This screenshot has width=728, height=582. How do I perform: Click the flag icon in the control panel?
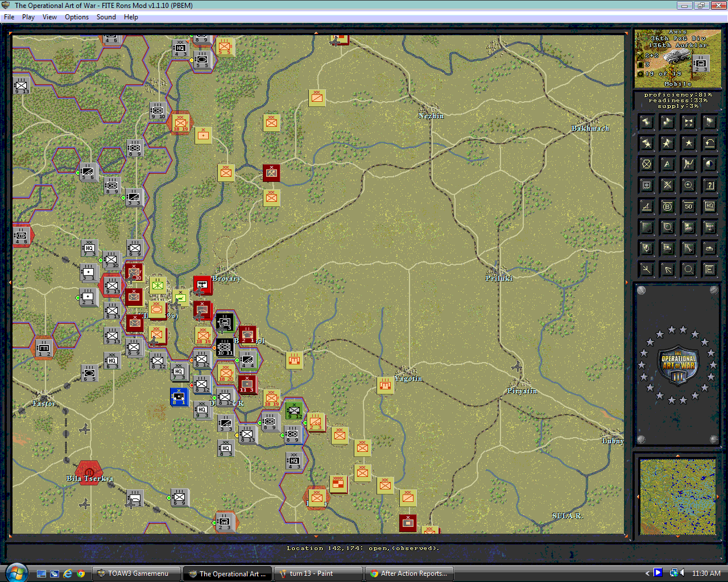[709, 122]
